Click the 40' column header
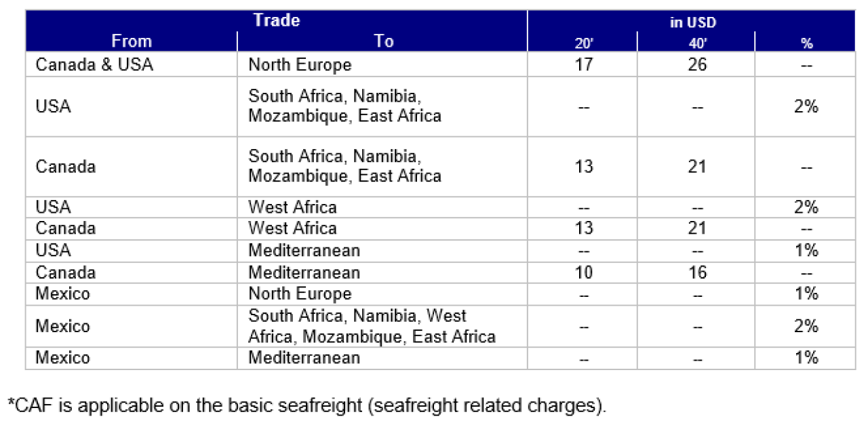This screenshot has height=425, width=868. 696,43
